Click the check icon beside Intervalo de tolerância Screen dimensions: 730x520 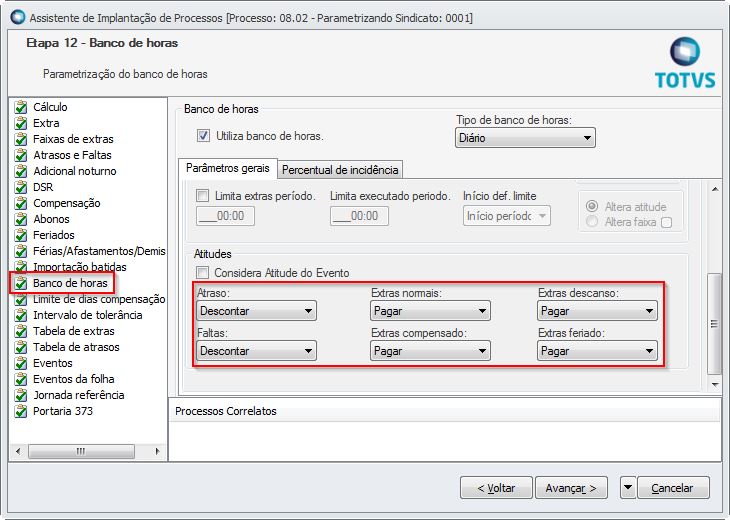[x=20, y=315]
